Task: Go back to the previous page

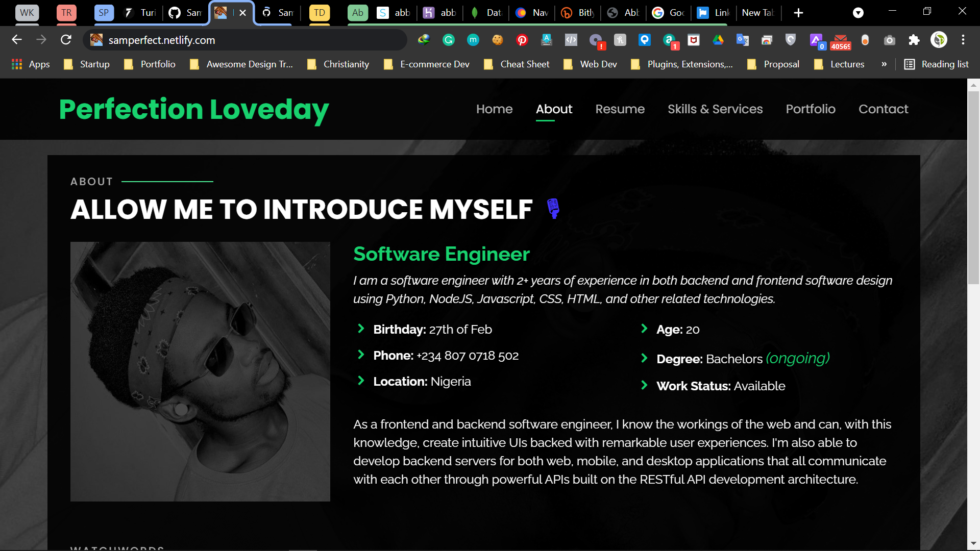Action: click(17, 40)
